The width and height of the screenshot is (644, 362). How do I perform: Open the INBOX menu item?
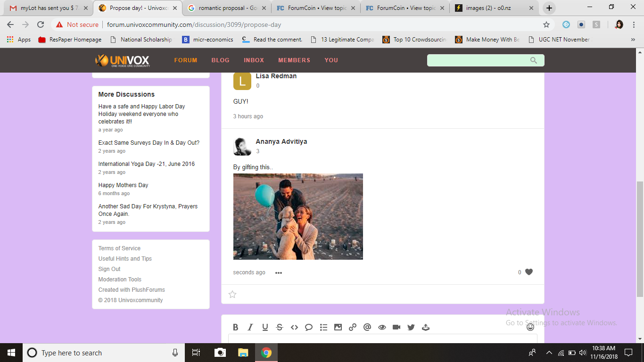[254, 60]
